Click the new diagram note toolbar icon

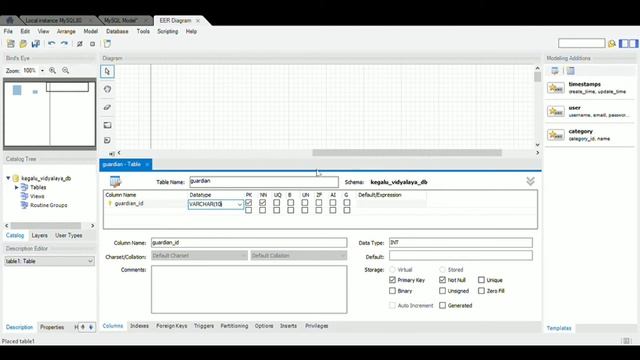(x=107, y=44)
